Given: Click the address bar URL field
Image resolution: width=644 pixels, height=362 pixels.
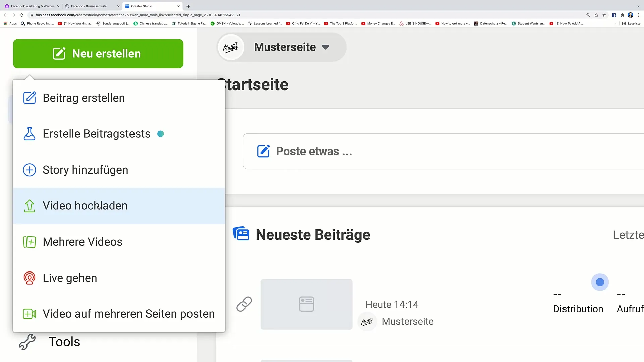Looking at the screenshot, I should [x=138, y=15].
